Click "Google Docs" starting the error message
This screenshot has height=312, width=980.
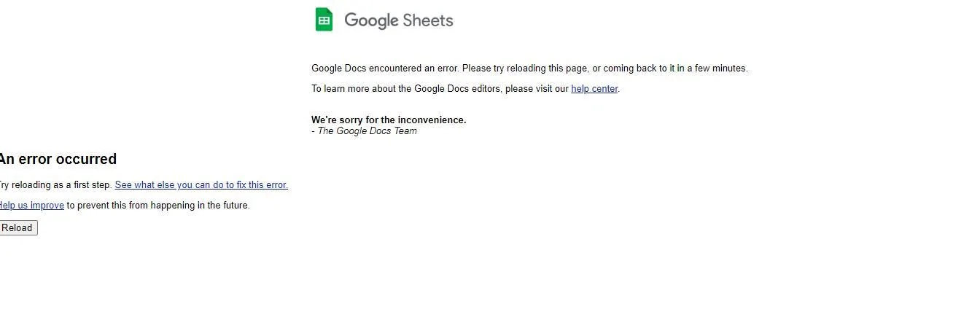[x=339, y=69]
